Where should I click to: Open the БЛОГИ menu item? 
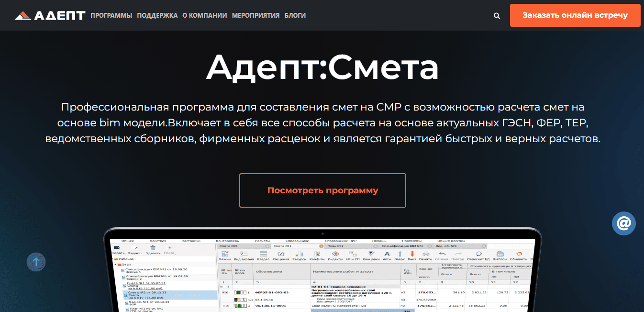pos(295,15)
